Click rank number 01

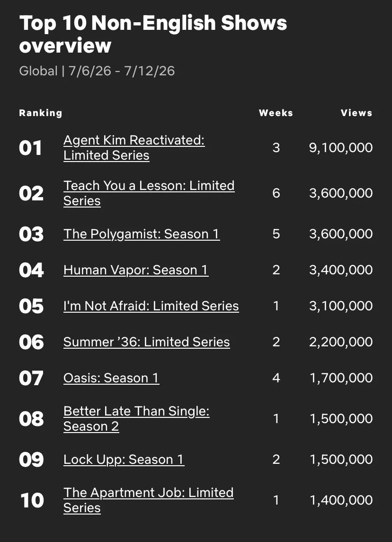pos(31,148)
